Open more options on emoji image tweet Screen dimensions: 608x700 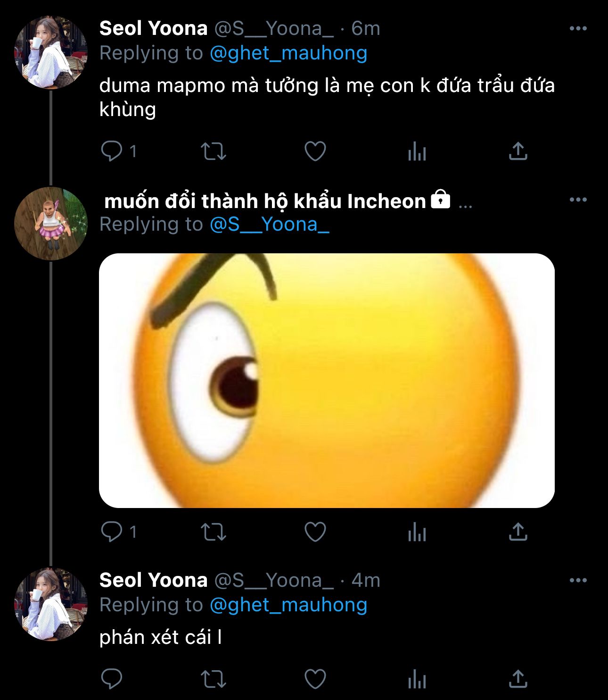578,200
